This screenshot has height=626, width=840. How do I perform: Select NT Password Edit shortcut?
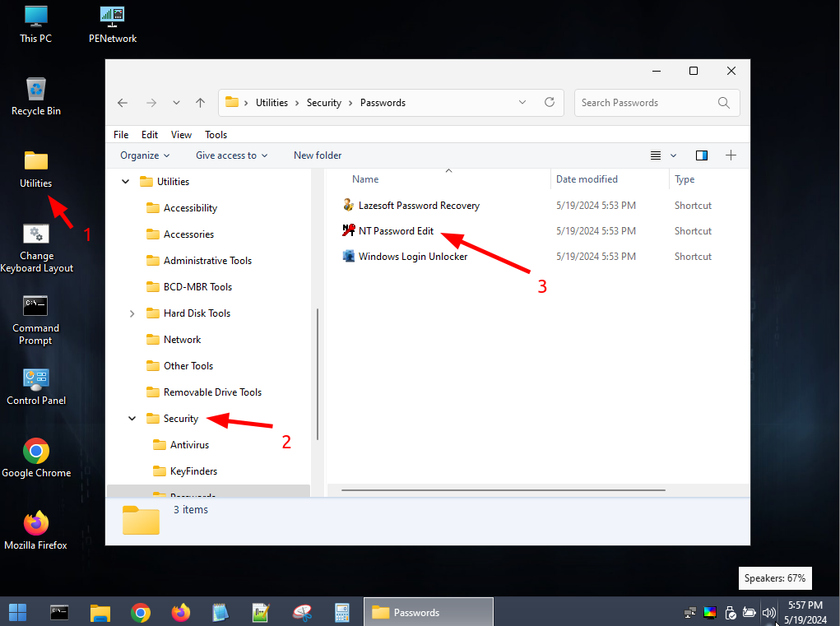point(396,231)
